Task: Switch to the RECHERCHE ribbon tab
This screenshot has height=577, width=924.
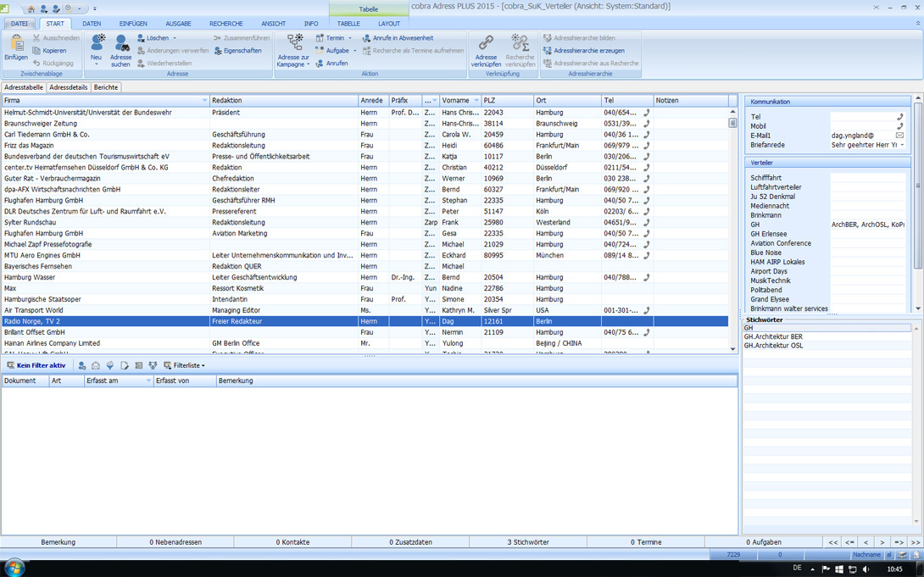Action: (x=225, y=24)
